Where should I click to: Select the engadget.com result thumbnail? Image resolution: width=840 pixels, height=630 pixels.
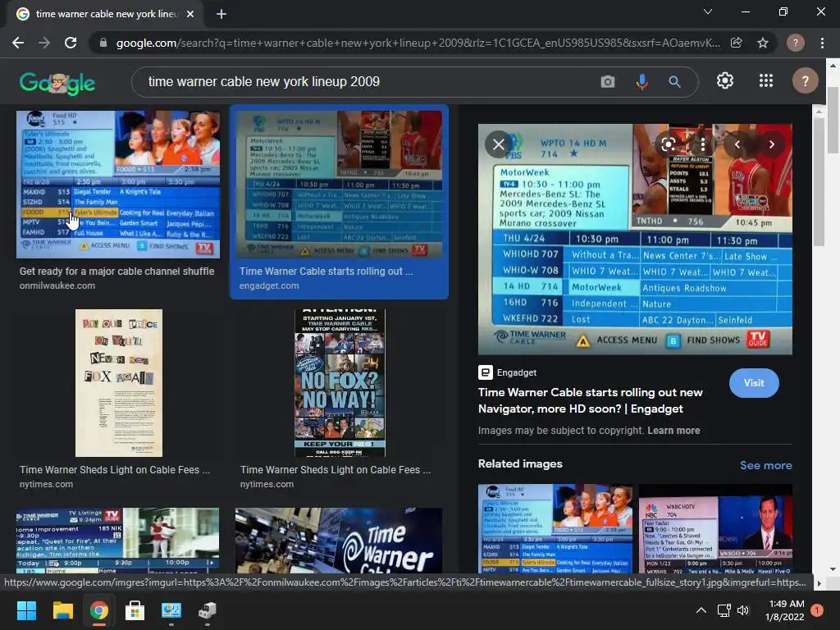(x=339, y=185)
